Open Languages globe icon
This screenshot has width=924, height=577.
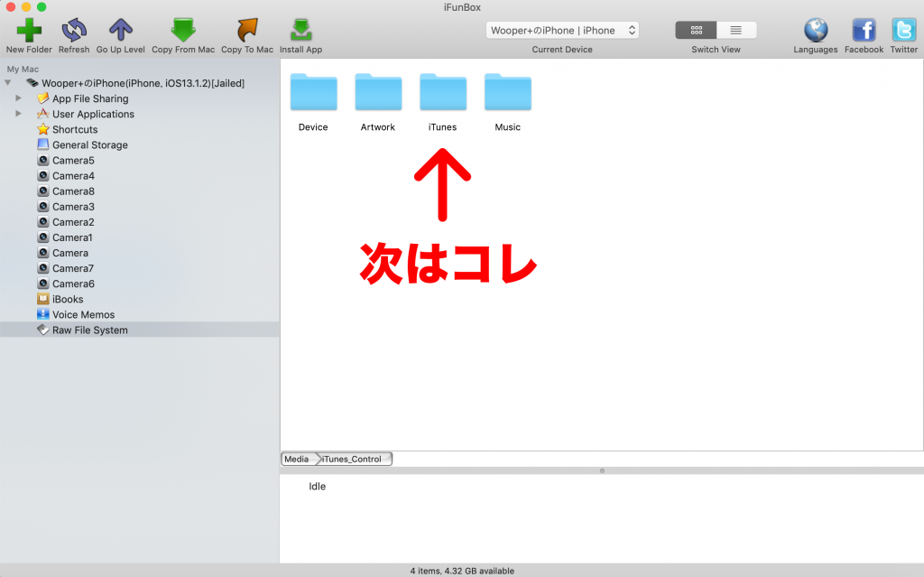(816, 30)
